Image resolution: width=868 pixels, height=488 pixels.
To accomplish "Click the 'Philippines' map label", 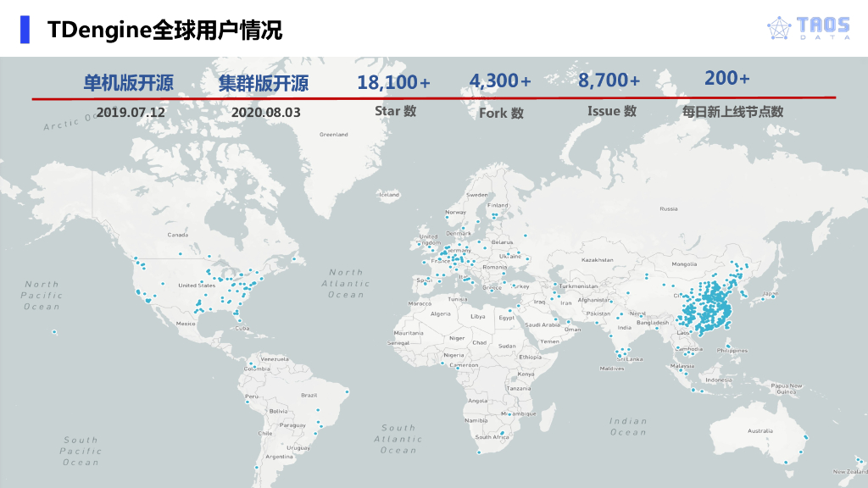I will click(732, 350).
